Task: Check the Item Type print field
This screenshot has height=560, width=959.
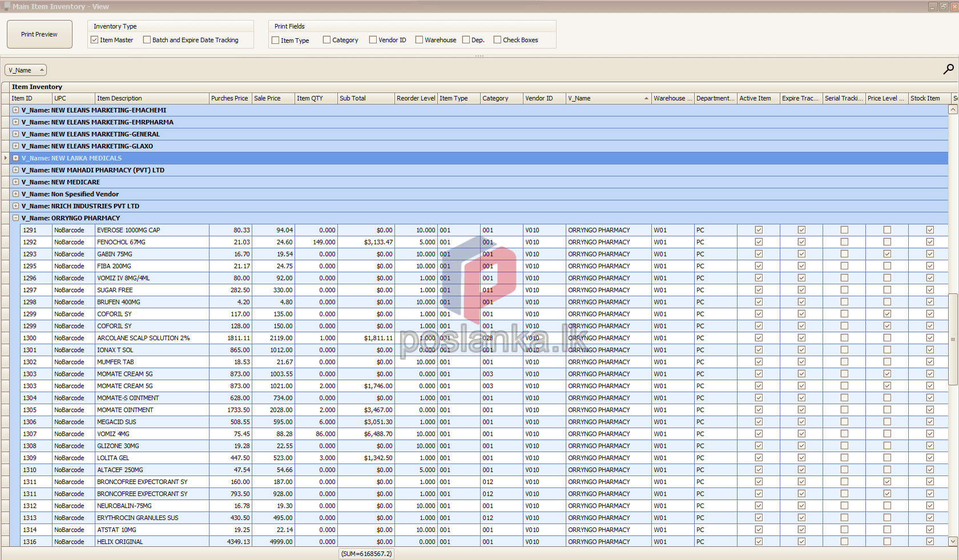Action: click(276, 41)
